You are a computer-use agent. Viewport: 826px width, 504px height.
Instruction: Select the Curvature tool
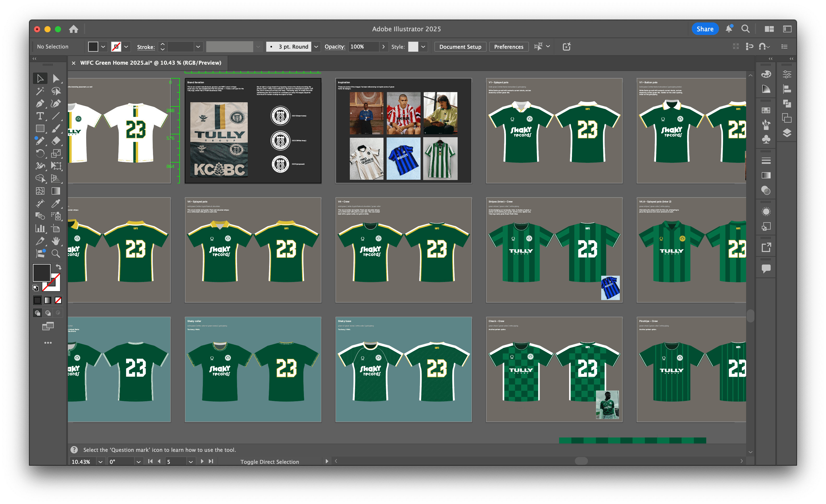pyautogui.click(x=56, y=104)
